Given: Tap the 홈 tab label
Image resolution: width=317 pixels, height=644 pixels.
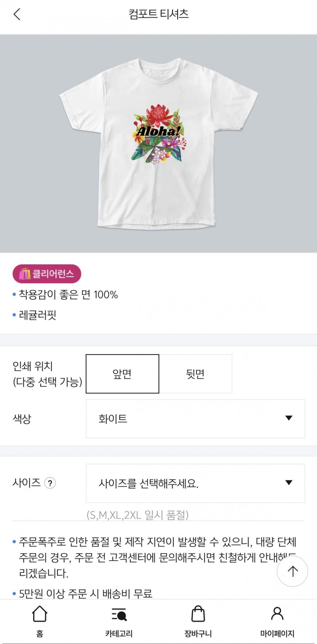Looking at the screenshot, I should (39, 634).
